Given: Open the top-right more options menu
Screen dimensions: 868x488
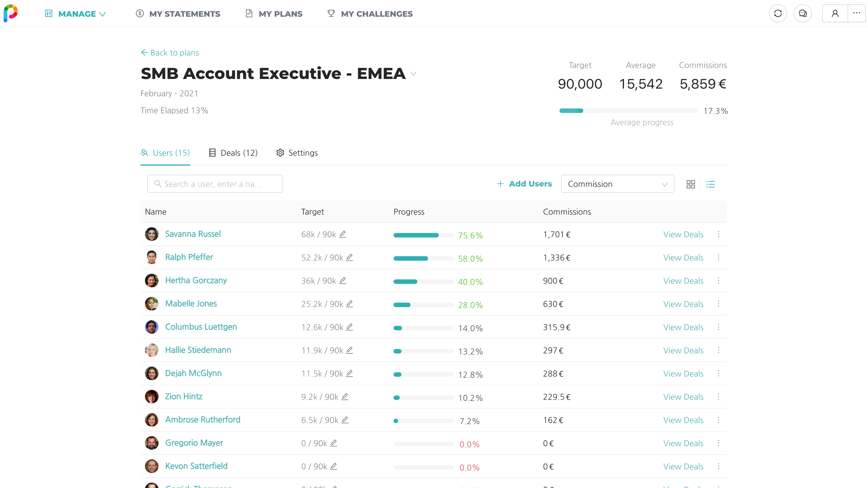Looking at the screenshot, I should point(856,14).
